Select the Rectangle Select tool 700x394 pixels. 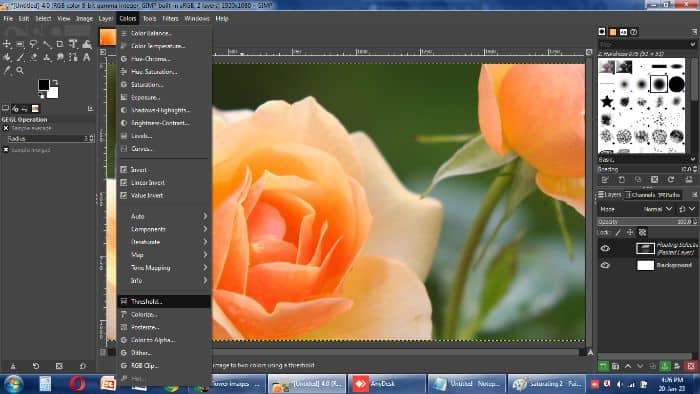click(20, 44)
